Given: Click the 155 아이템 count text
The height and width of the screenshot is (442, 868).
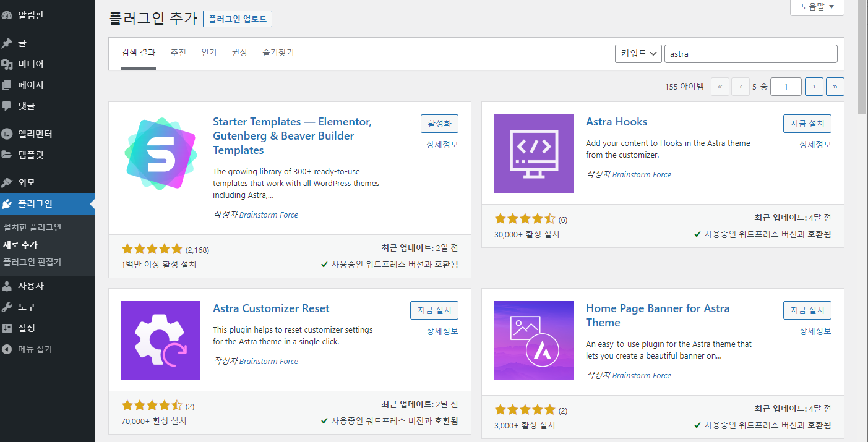Looking at the screenshot, I should pyautogui.click(x=684, y=87).
